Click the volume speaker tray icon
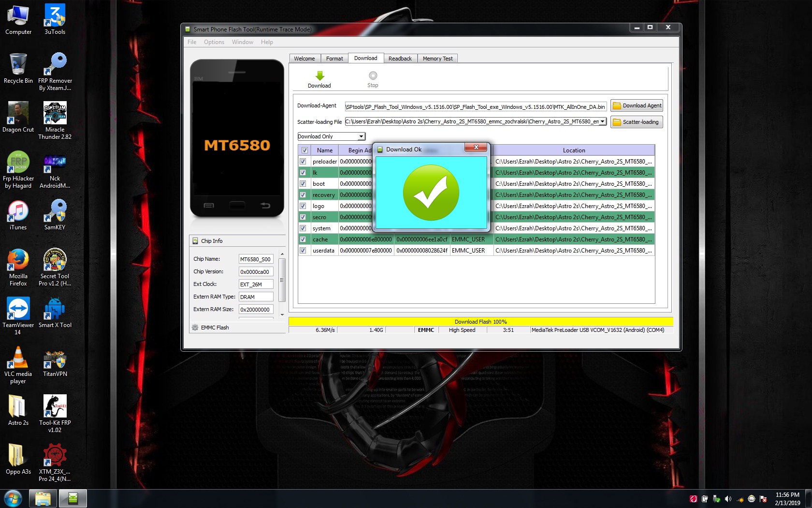This screenshot has width=812, height=508. (x=728, y=499)
